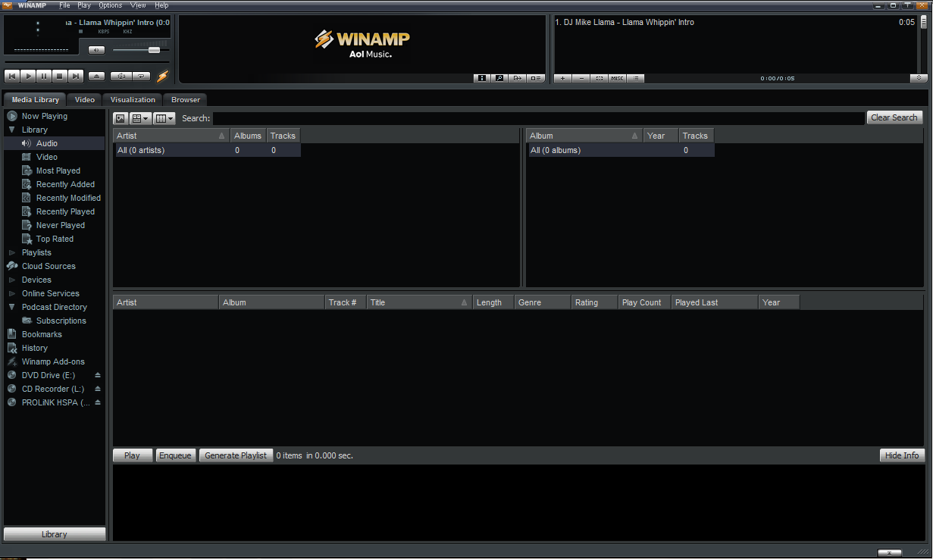Open the pane layout dropdown button
The width and height of the screenshot is (933, 560).
click(x=141, y=118)
